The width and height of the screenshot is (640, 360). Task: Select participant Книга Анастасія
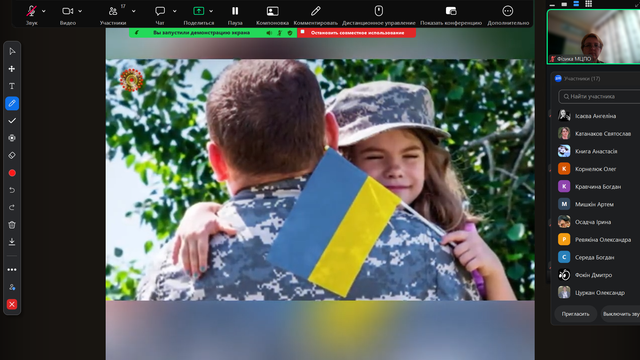pyautogui.click(x=597, y=151)
